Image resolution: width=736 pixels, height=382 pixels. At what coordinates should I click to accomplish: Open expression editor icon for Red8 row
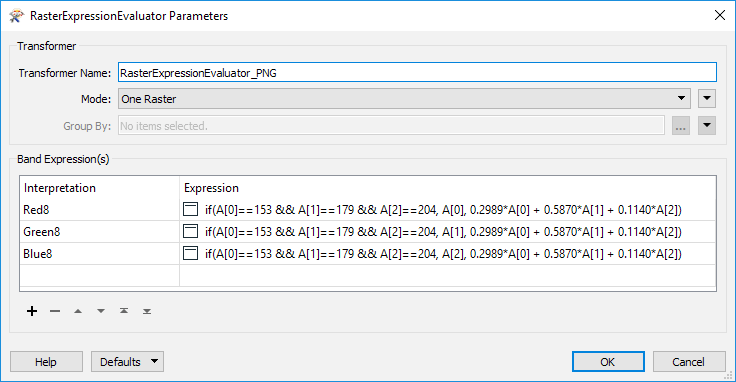click(190, 209)
